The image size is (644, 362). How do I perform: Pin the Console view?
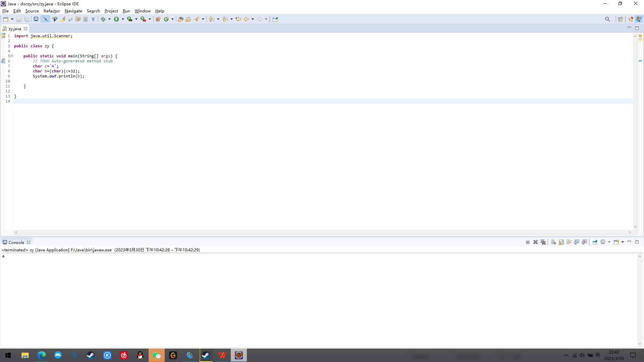pos(595,242)
